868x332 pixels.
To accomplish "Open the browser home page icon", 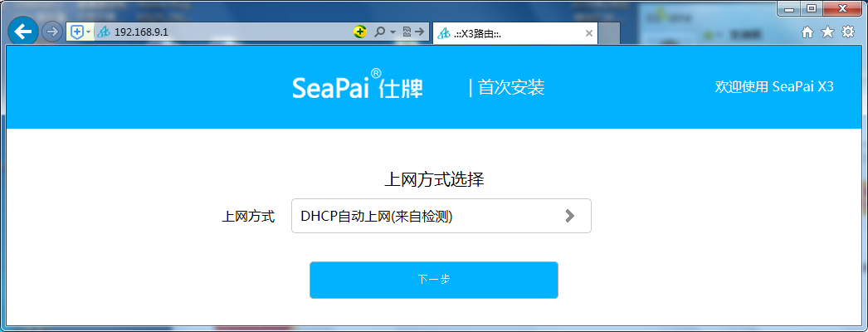I will [807, 32].
